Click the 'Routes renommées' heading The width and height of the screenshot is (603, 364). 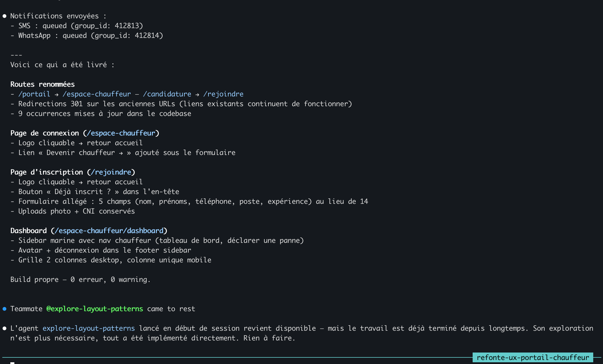click(42, 84)
